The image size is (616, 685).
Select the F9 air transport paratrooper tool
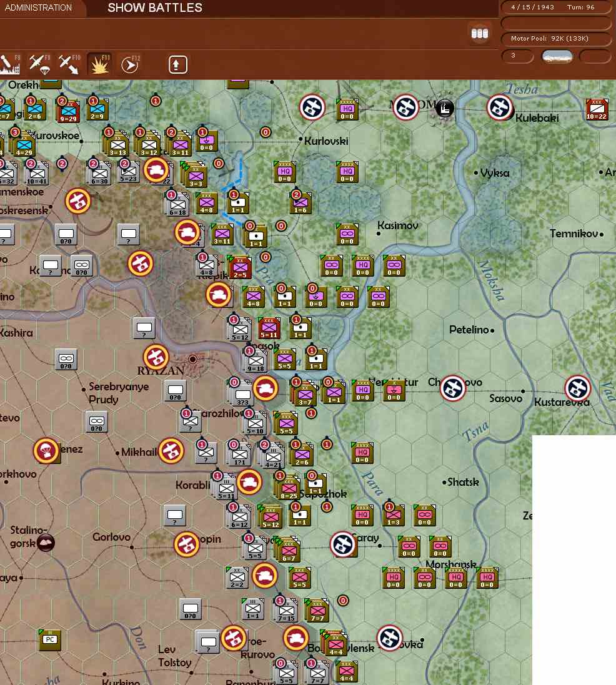click(x=39, y=64)
